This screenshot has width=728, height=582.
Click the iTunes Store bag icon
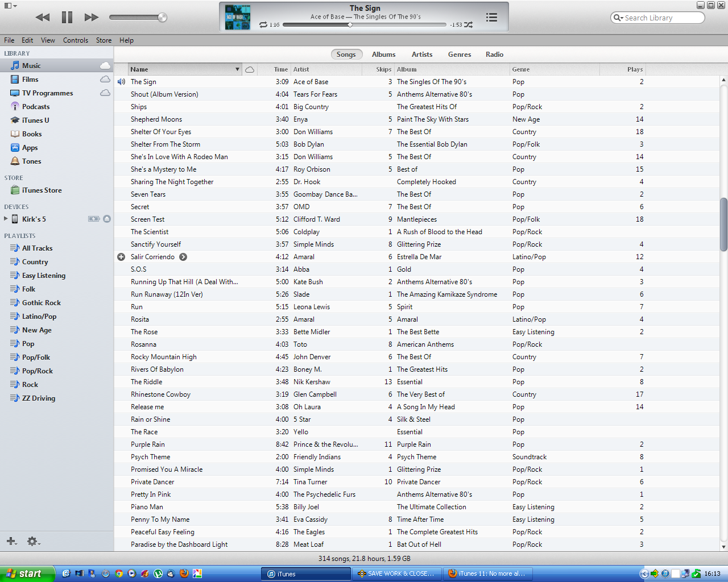pyautogui.click(x=15, y=190)
